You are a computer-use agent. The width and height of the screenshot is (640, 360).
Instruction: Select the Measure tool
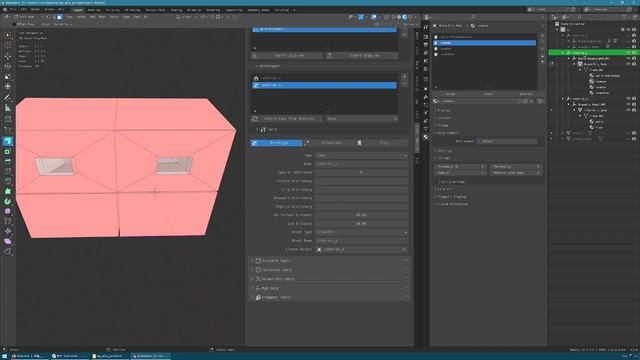8,108
